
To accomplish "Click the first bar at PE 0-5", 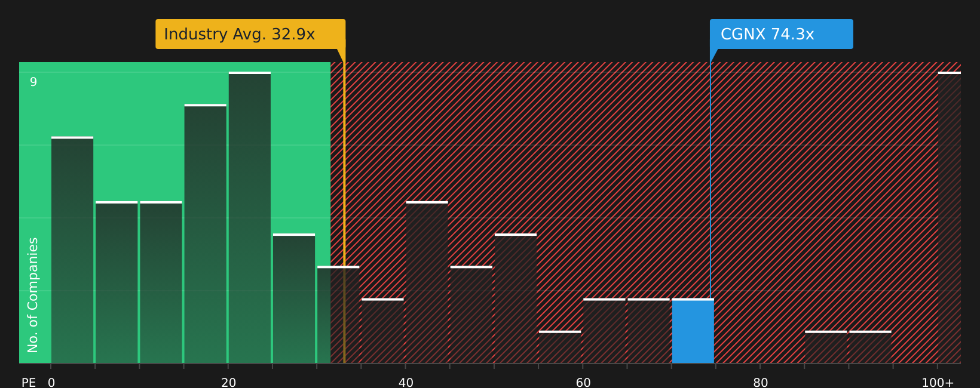I will 72,250.
